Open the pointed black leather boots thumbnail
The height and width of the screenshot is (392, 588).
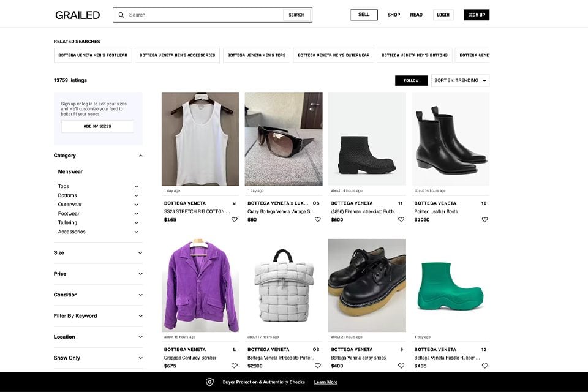(x=451, y=139)
